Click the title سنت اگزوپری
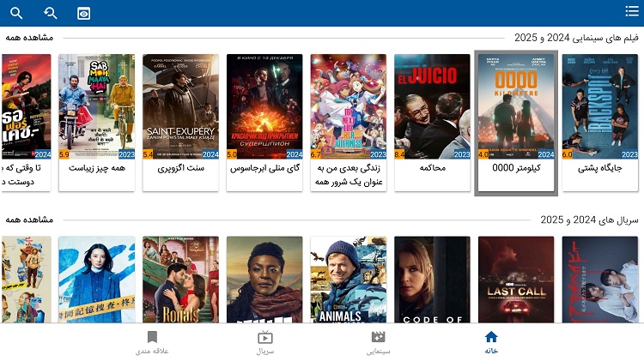Image resolution: width=644 pixels, height=361 pixels. (x=180, y=168)
